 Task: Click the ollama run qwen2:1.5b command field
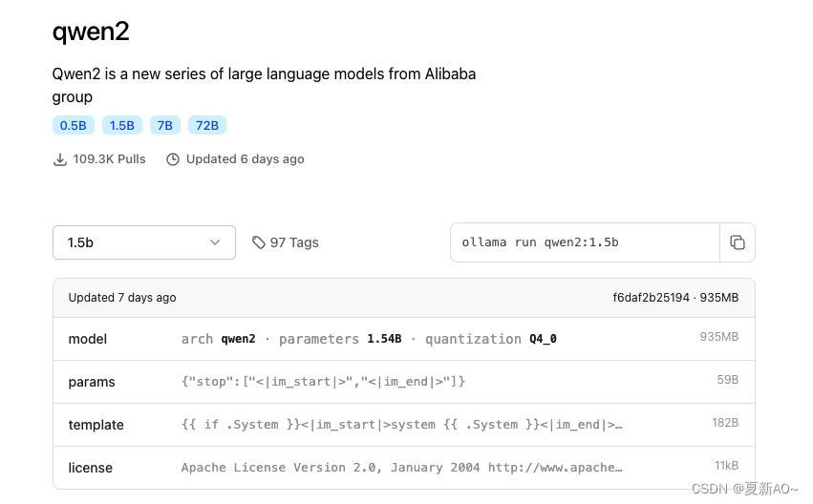click(x=586, y=242)
